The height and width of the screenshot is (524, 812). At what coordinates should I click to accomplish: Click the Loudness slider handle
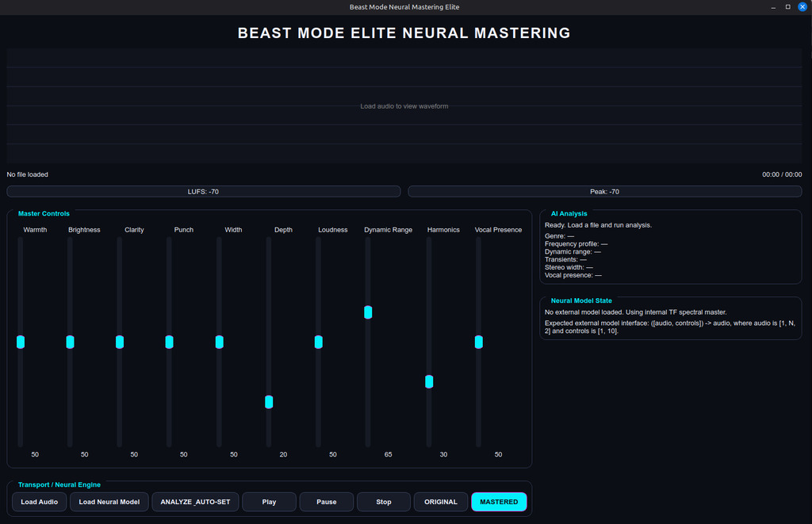pos(318,342)
